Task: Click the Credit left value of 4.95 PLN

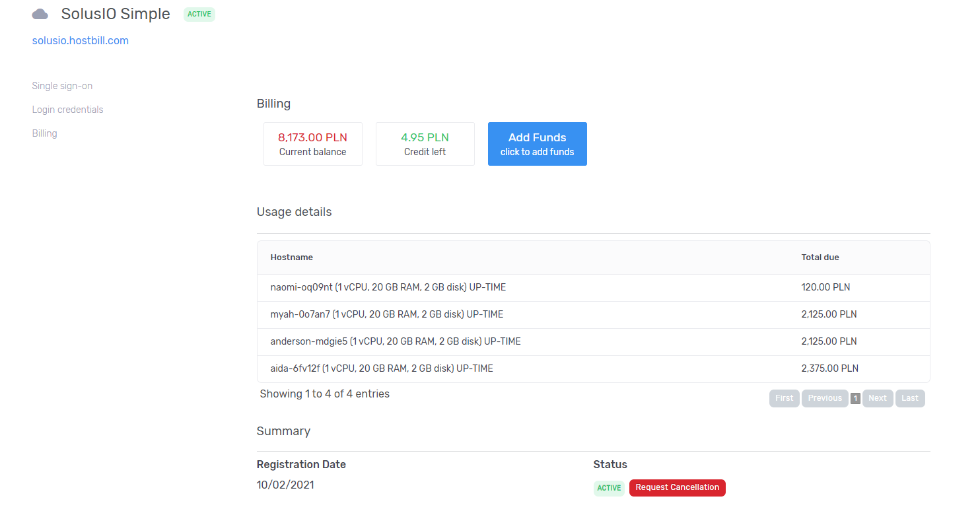Action: point(425,137)
